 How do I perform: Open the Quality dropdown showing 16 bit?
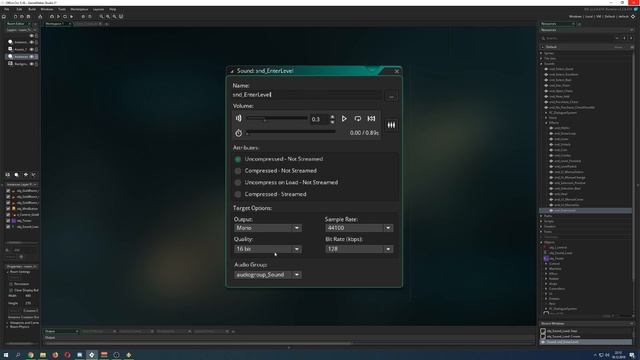(x=268, y=249)
